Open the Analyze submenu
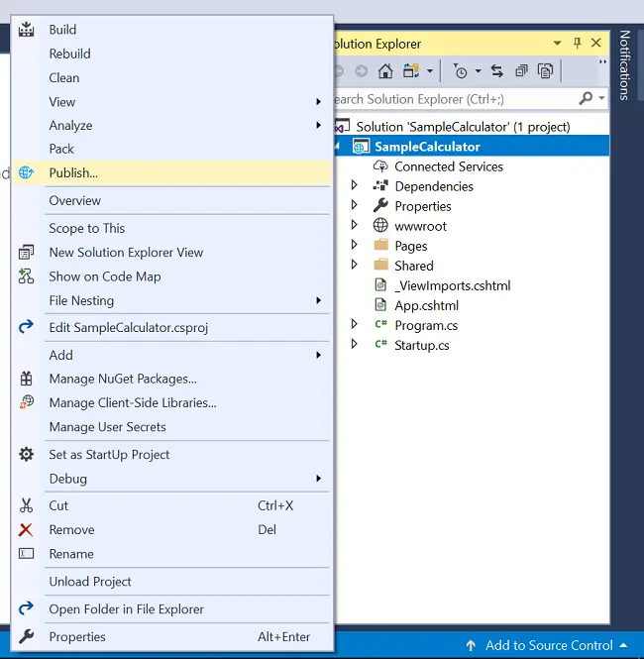This screenshot has height=659, width=644. click(x=172, y=125)
